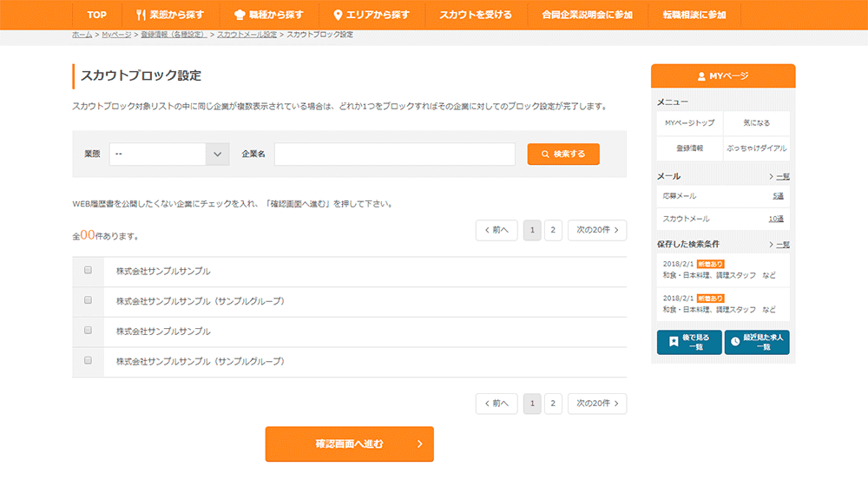The width and height of the screenshot is (868, 486).
Task: Open ぶっちゃけダイアル in sidebar menu
Action: [756, 148]
